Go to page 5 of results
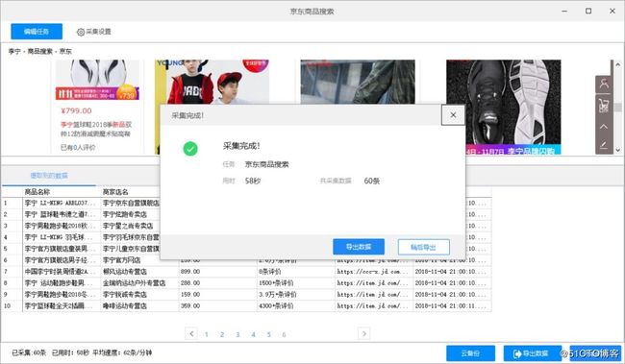The image size is (625, 364). pos(268,334)
